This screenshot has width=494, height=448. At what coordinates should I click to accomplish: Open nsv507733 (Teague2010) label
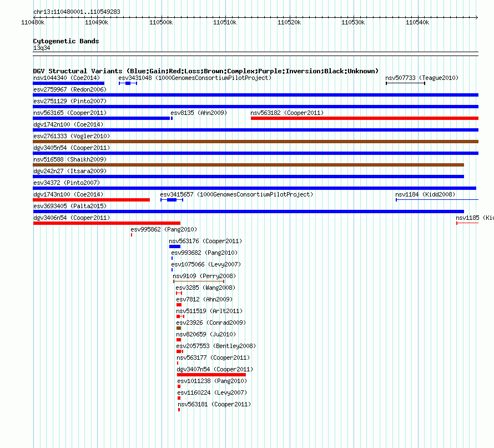[x=422, y=78]
